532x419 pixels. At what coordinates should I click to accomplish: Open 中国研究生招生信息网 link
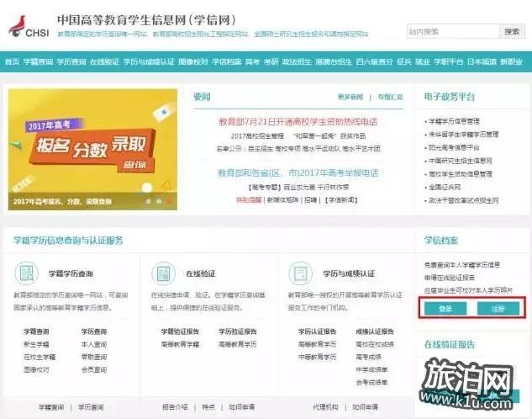[x=461, y=161]
